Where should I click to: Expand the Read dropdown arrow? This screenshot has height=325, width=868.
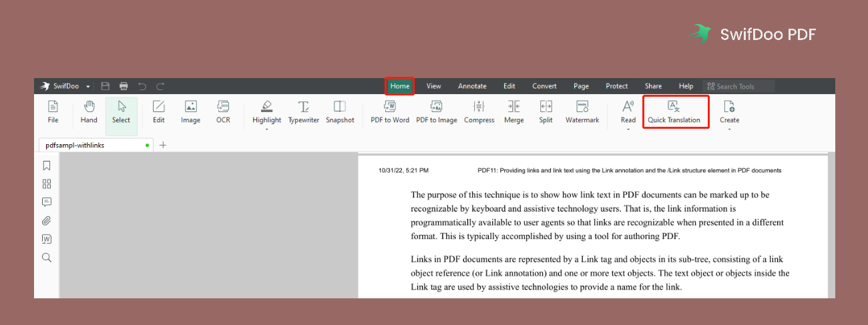coord(628,129)
